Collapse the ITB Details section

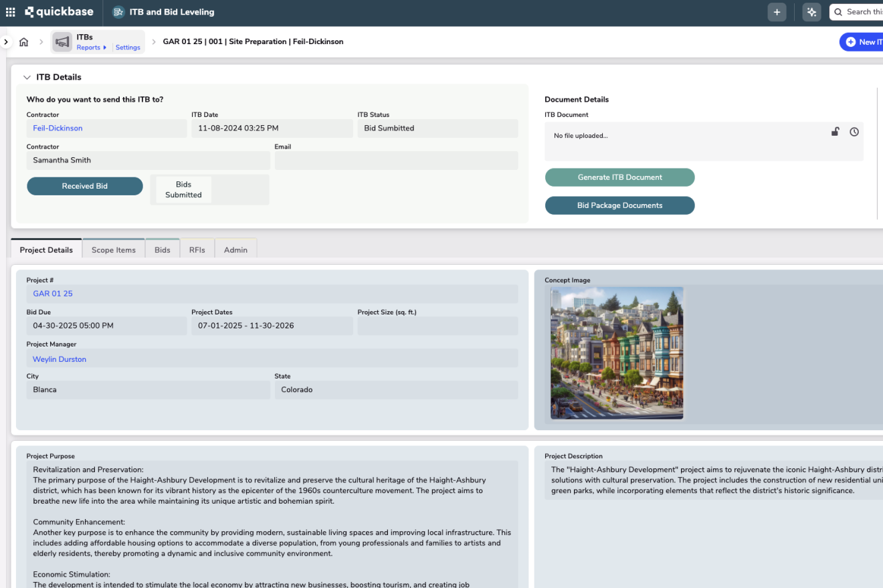pyautogui.click(x=27, y=78)
